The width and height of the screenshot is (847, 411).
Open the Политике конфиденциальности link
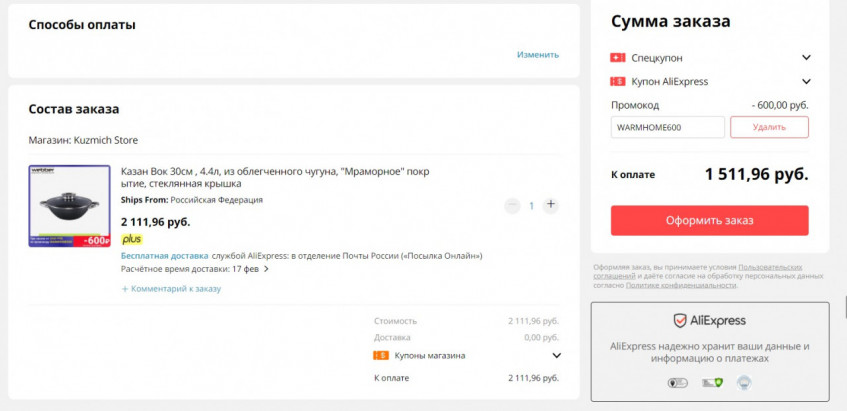coord(681,285)
